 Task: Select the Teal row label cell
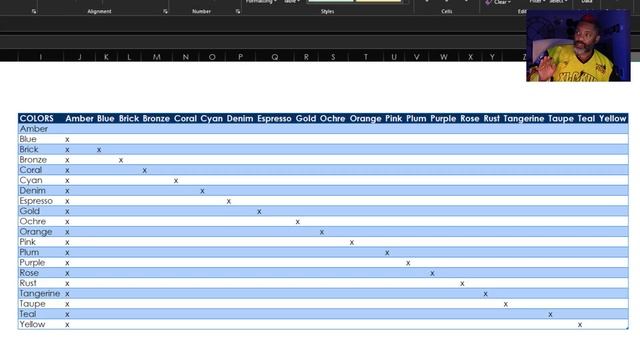[x=41, y=314]
